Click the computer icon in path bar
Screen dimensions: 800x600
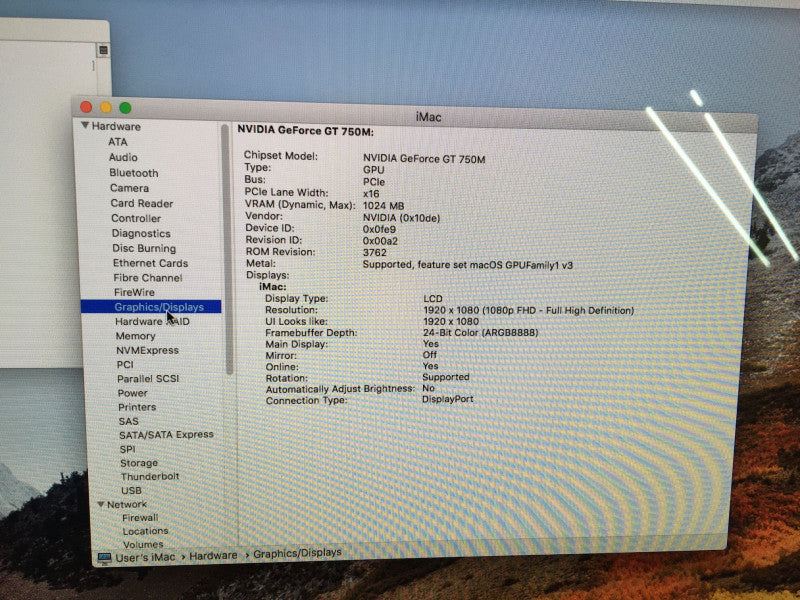(x=104, y=558)
